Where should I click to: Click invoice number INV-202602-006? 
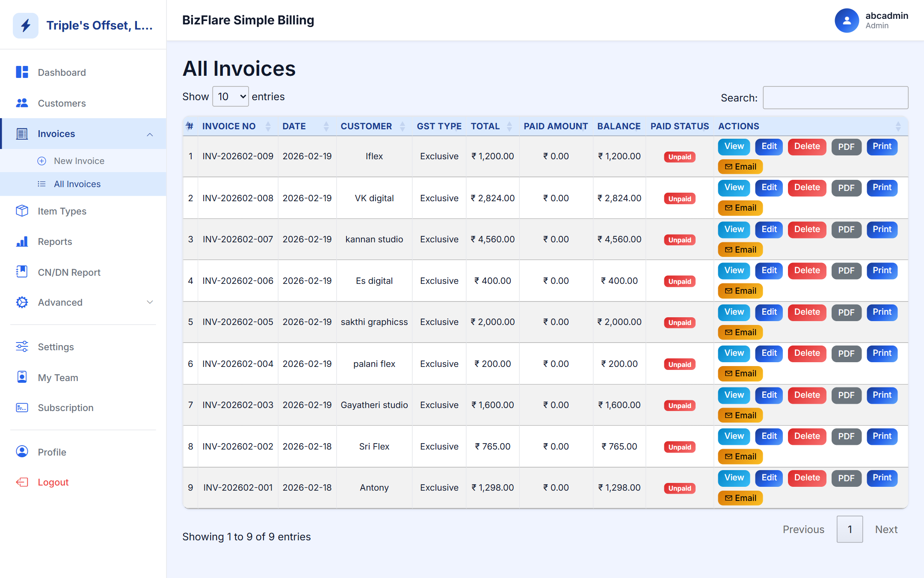(x=238, y=281)
